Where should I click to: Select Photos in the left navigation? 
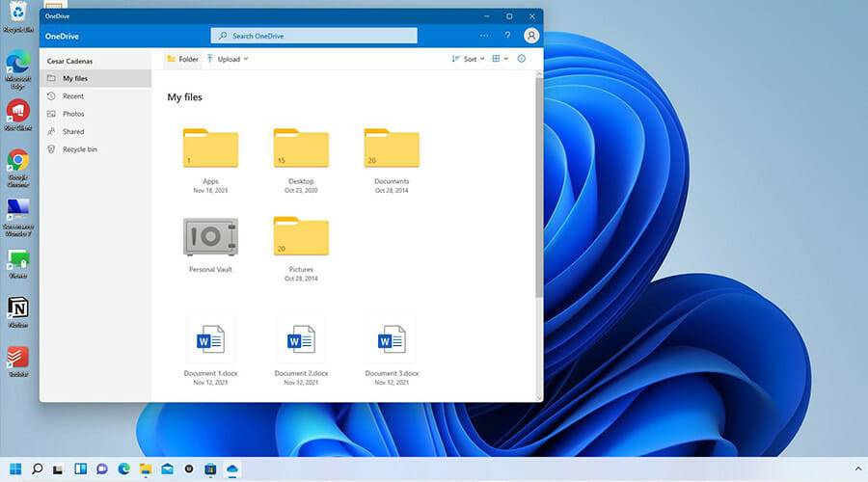[73, 114]
